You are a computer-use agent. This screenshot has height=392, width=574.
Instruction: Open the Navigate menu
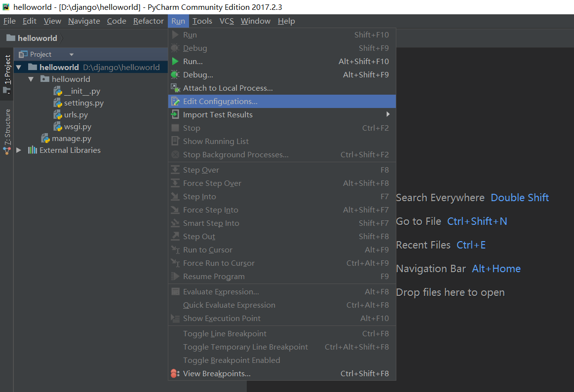click(84, 21)
